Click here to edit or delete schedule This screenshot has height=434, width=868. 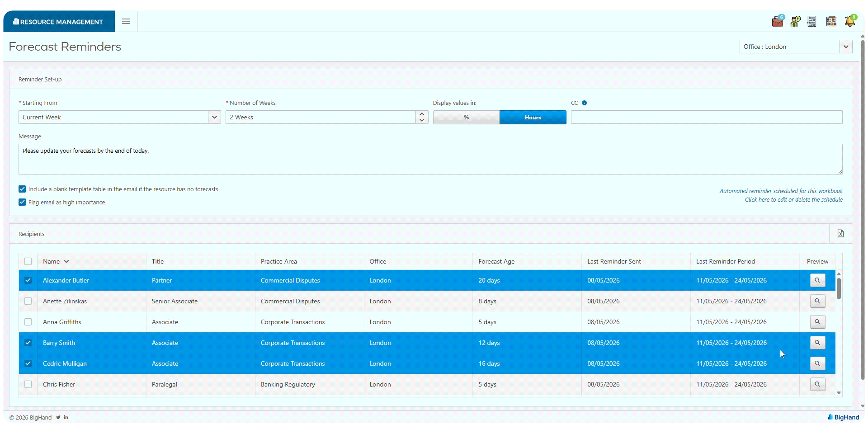(793, 200)
